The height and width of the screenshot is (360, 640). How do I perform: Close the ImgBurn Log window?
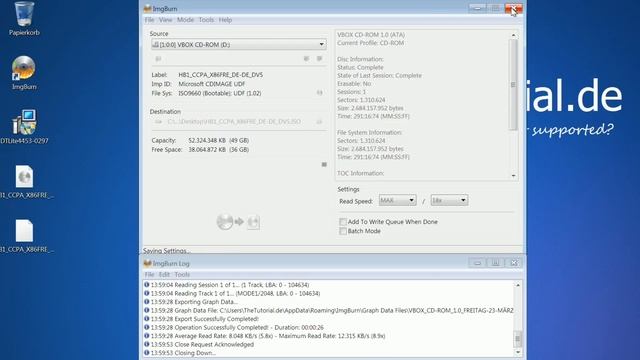coord(513,263)
